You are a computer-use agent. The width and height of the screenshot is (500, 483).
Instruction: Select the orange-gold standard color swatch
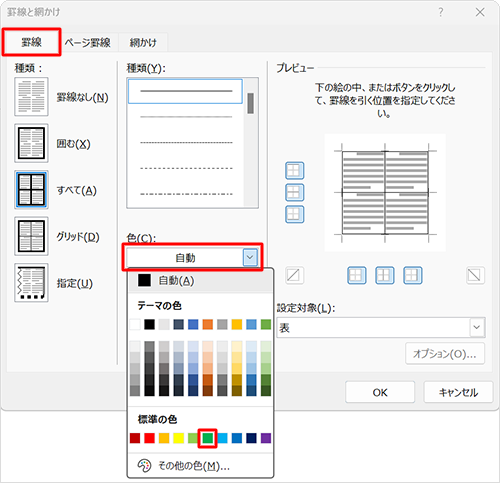click(164, 438)
